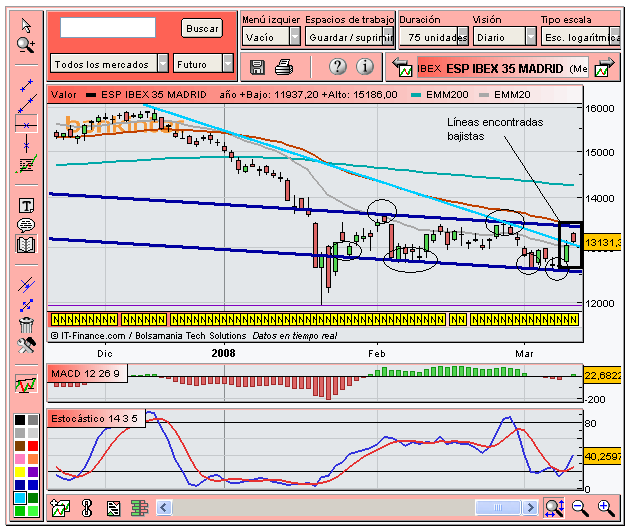629x531 pixels.
Task: Click the horizontal scrollbar thumb
Action: pos(497,507)
